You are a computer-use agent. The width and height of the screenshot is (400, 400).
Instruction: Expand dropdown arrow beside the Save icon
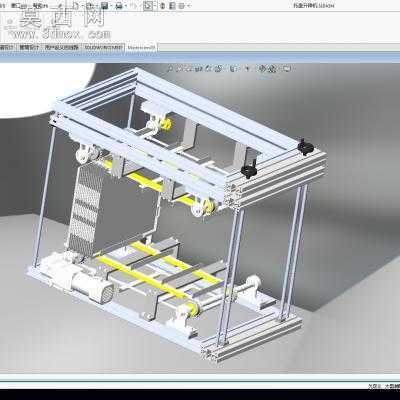point(111,6)
